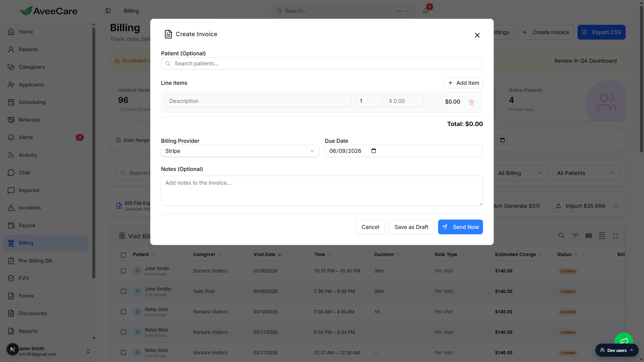The image size is (644, 362).
Task: Open EVV in sidebar
Action: (x=46, y=278)
